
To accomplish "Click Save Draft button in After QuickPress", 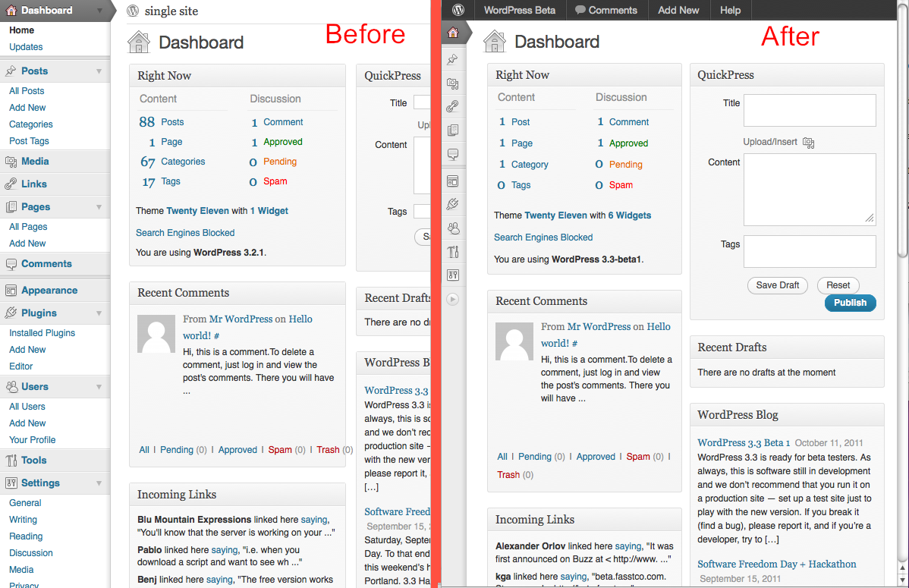I will (x=778, y=285).
